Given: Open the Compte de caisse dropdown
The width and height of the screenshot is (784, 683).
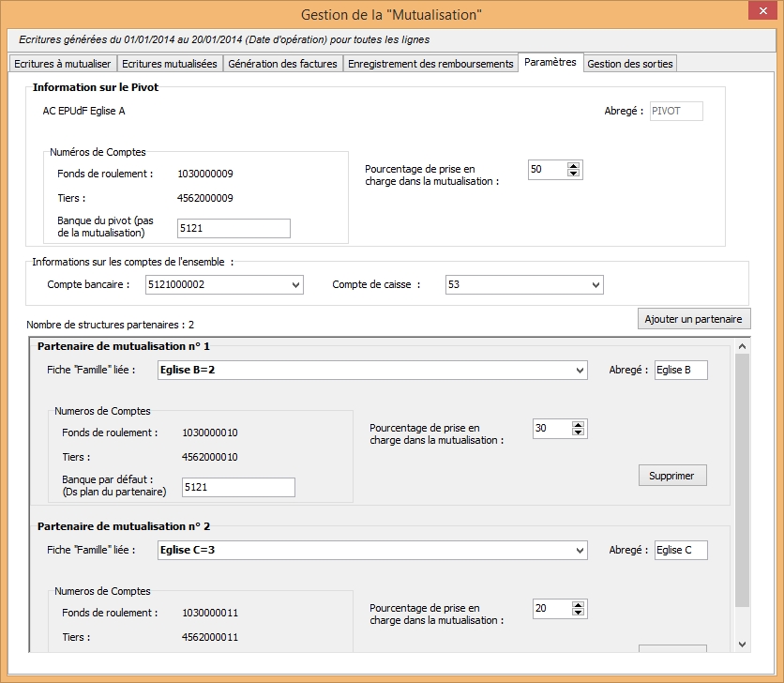Looking at the screenshot, I should click(x=595, y=285).
